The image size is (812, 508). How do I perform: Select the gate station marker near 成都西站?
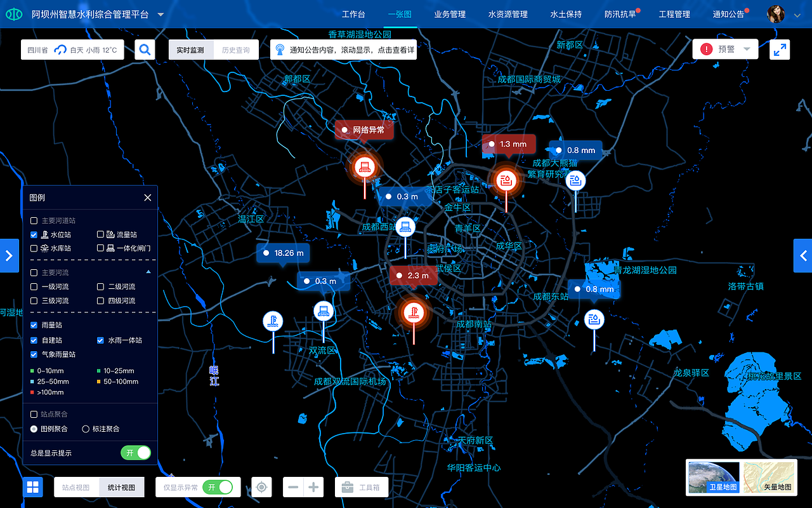tap(405, 227)
